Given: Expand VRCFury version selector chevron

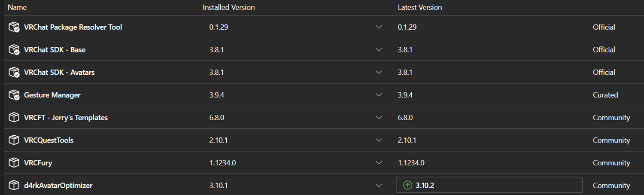Looking at the screenshot, I should 379,163.
